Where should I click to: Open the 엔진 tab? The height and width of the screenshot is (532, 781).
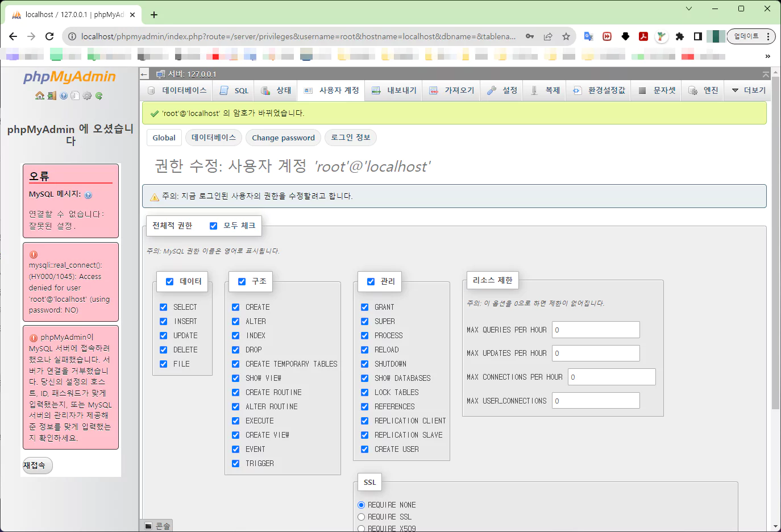coord(704,90)
